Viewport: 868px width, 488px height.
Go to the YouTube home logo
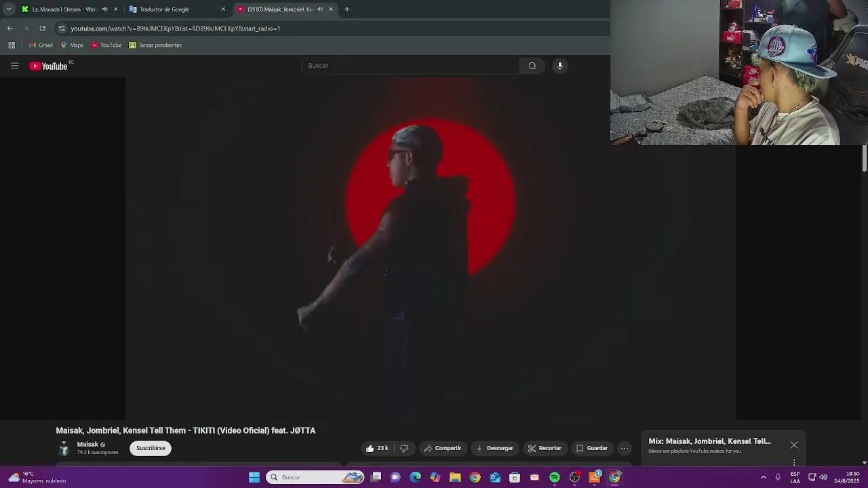(48, 66)
